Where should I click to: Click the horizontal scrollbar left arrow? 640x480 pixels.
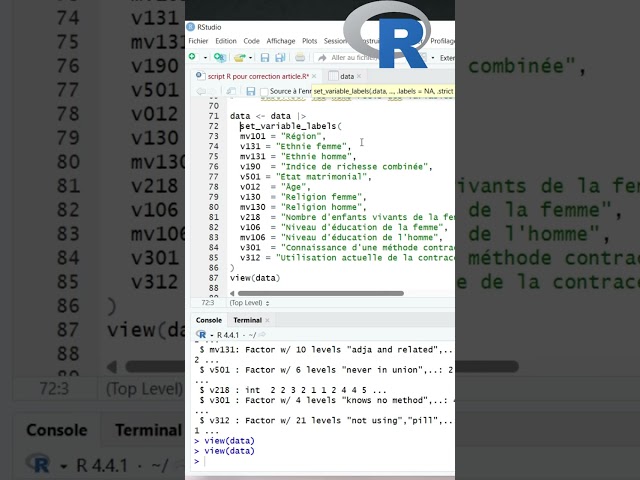pos(232,293)
